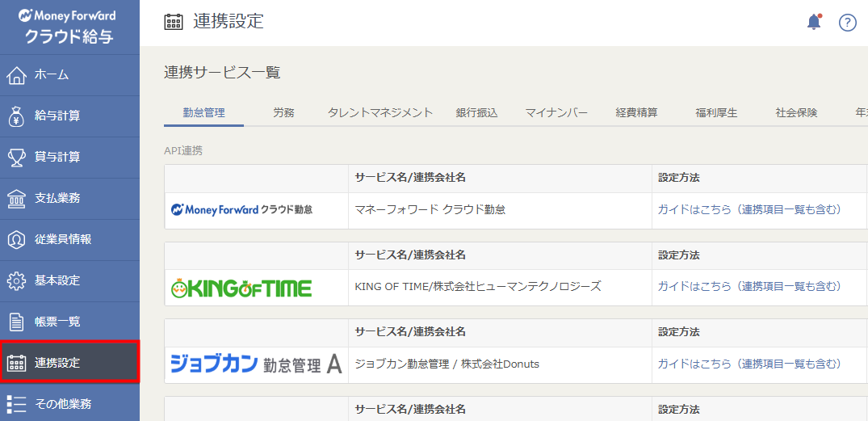
Task: Open 給与計算 menu item
Action: coord(69,116)
